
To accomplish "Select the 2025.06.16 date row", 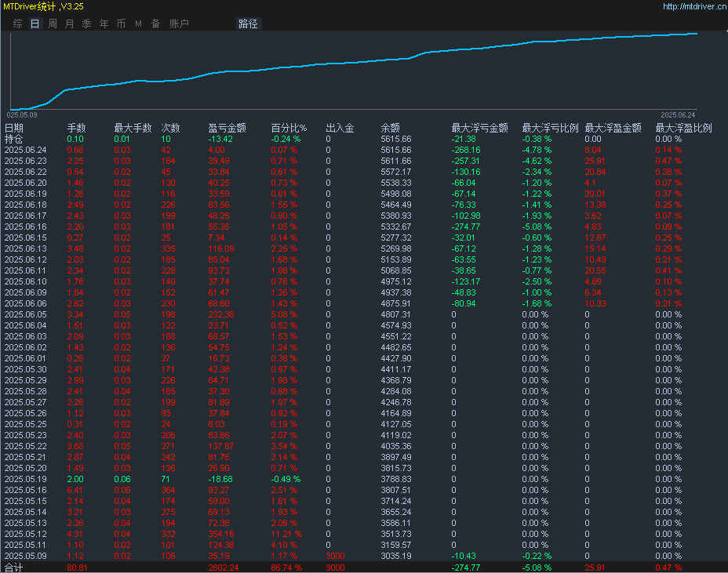I will pyautogui.click(x=26, y=227).
